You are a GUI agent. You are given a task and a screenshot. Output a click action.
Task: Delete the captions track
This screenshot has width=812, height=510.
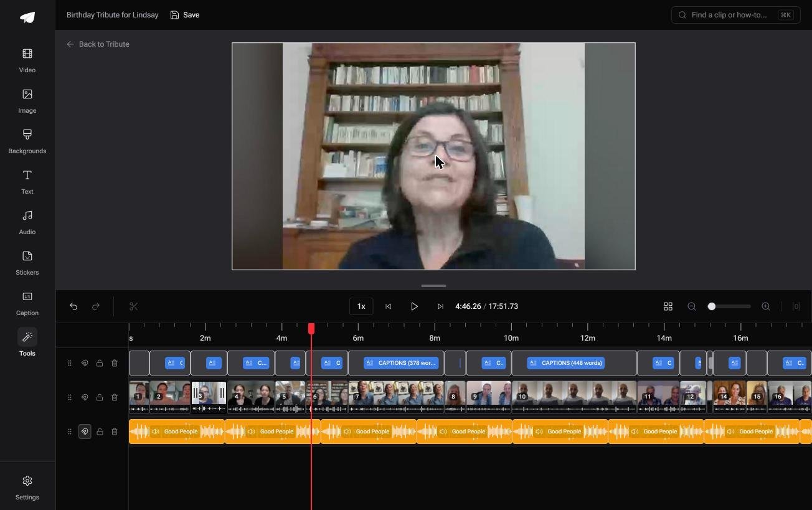115,363
